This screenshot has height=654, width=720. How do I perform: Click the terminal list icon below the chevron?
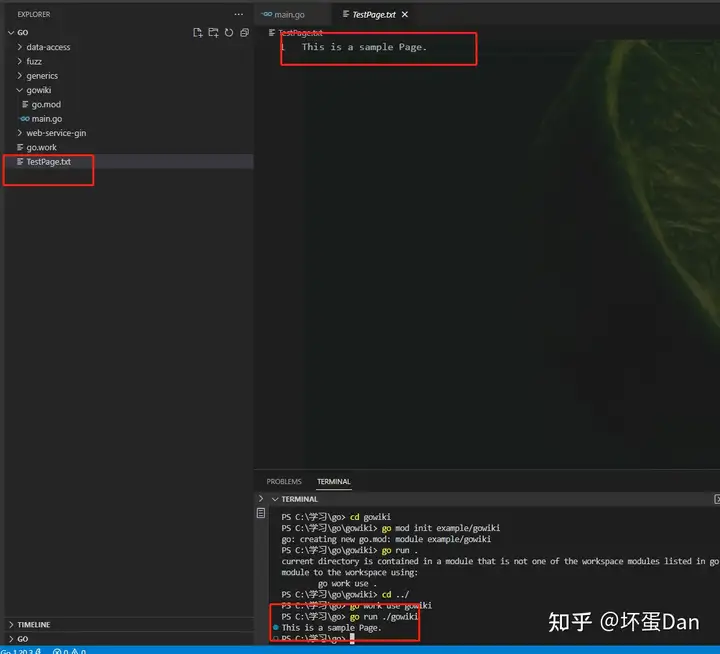click(x=261, y=513)
